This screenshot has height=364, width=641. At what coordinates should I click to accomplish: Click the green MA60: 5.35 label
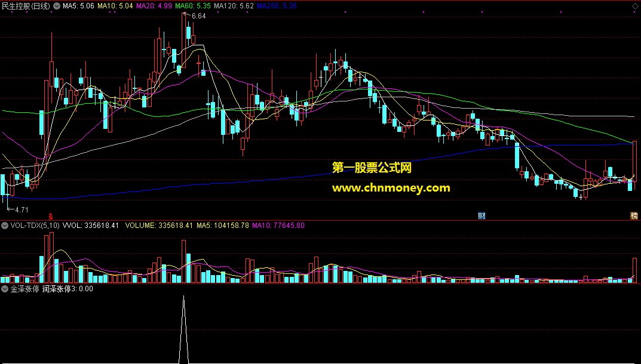pyautogui.click(x=192, y=6)
